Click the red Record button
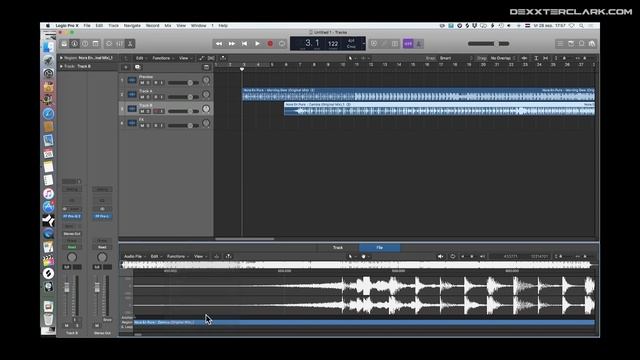The image size is (640, 360). click(x=270, y=44)
